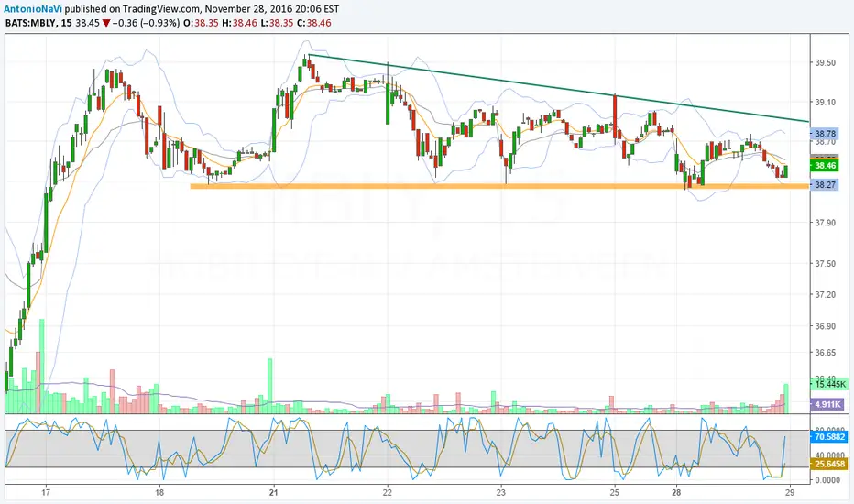Click the 4.911K volume average tag
Screen dimensions: 854x504
click(x=827, y=404)
